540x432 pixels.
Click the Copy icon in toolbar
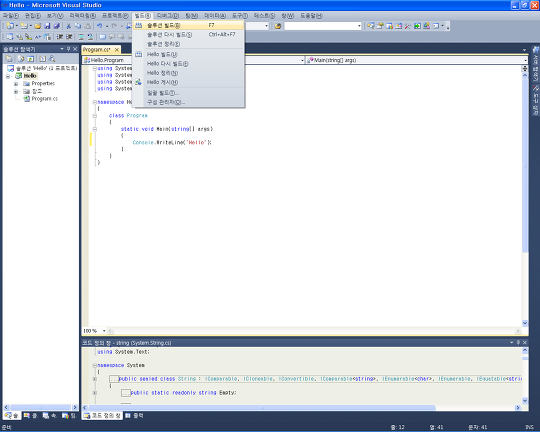pyautogui.click(x=78, y=26)
